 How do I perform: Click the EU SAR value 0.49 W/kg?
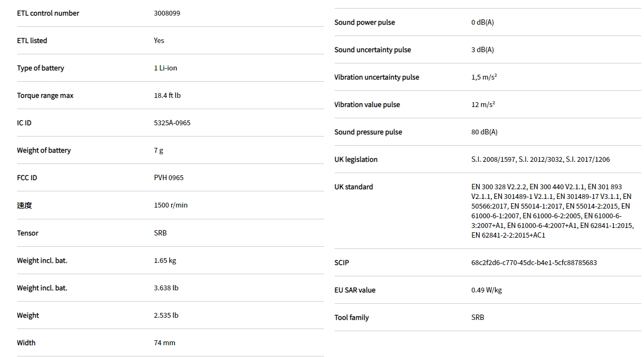[486, 290]
